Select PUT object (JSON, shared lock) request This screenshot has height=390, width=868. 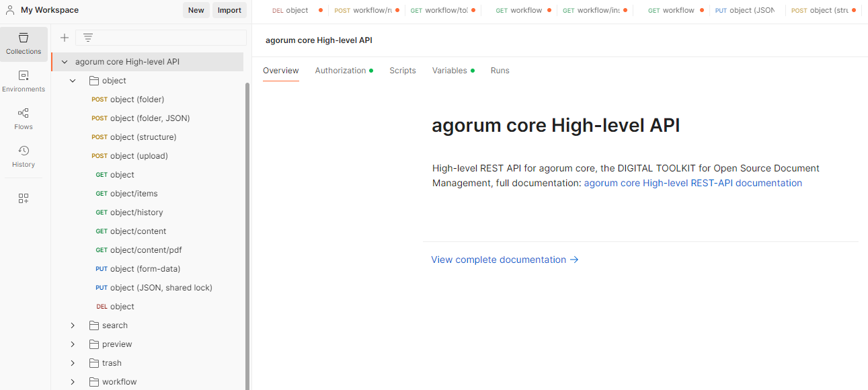pos(154,288)
